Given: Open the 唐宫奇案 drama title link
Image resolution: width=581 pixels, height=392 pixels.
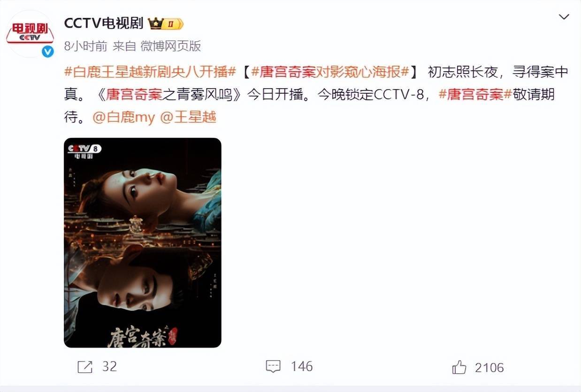Looking at the screenshot, I should click(x=134, y=95).
